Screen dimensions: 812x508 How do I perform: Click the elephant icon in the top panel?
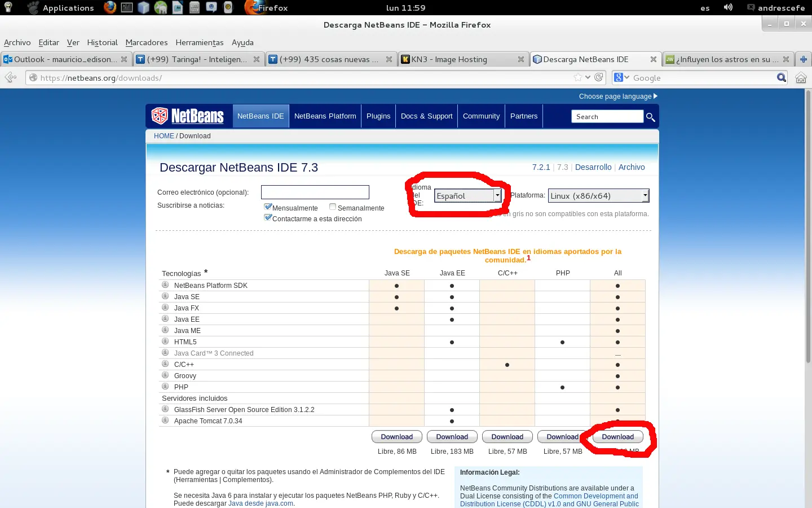point(161,7)
